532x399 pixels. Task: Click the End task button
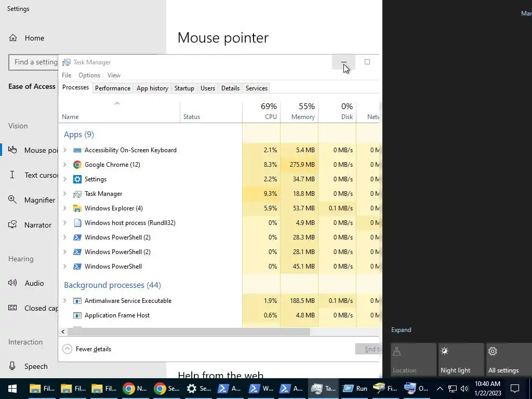coord(367,349)
